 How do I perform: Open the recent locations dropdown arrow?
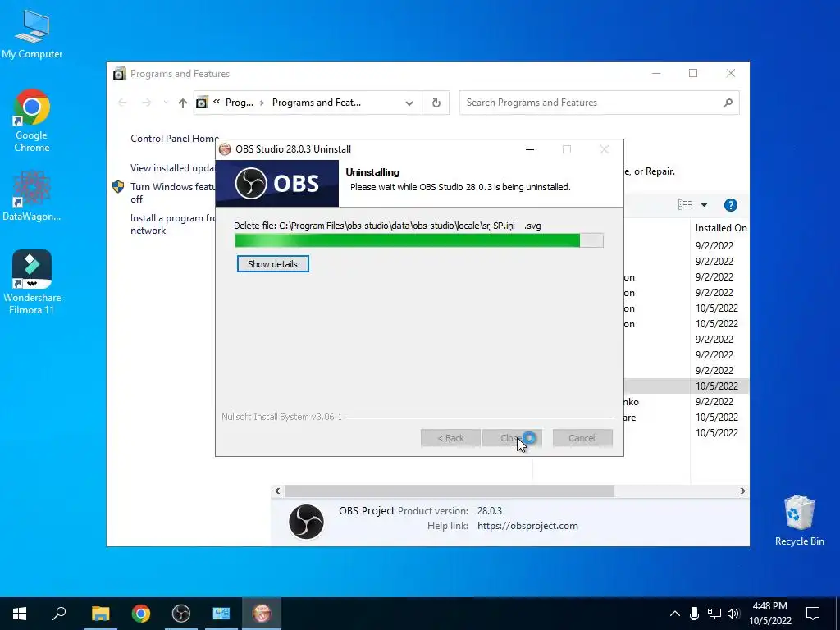[166, 103]
